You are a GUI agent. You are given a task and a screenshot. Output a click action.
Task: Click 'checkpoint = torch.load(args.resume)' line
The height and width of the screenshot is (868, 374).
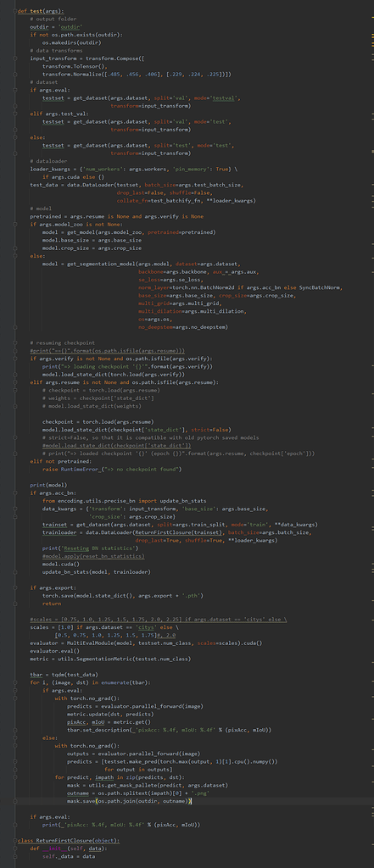pos(97,420)
